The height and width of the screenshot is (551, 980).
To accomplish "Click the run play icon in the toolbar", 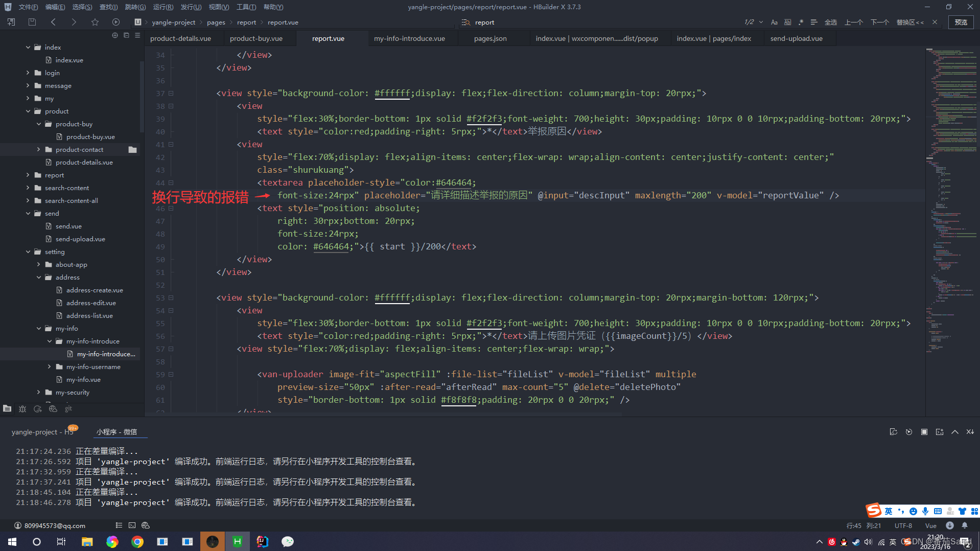I will (116, 22).
